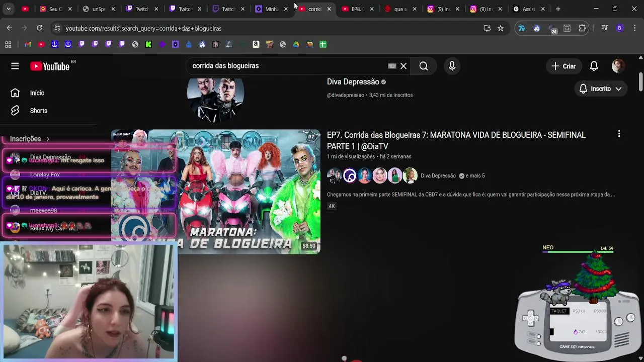Open the tab search dropdown arrow

coord(9,9)
